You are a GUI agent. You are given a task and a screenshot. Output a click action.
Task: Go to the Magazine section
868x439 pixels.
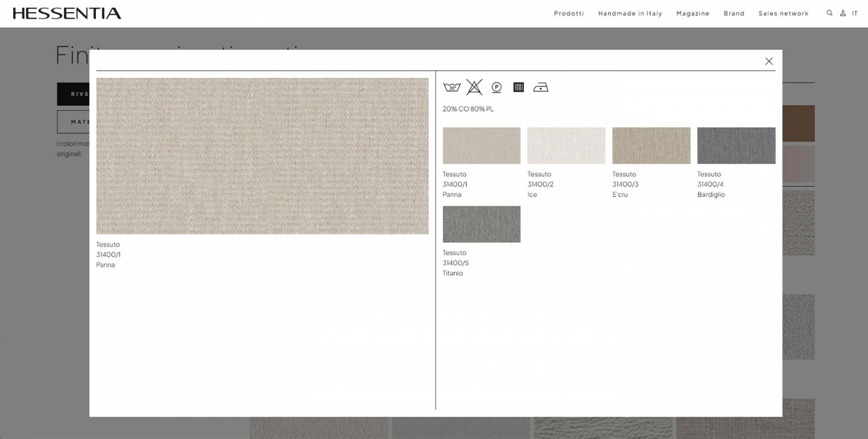(693, 14)
